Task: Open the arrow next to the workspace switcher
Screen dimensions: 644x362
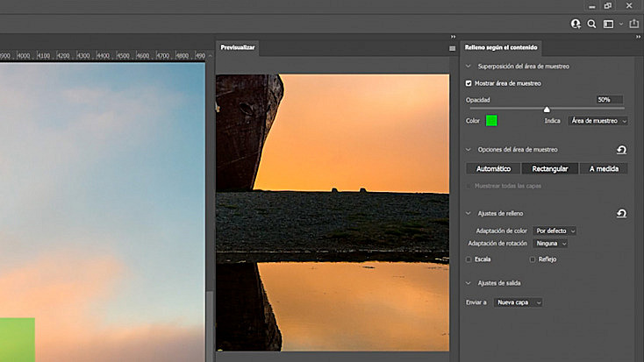Action: [621, 25]
